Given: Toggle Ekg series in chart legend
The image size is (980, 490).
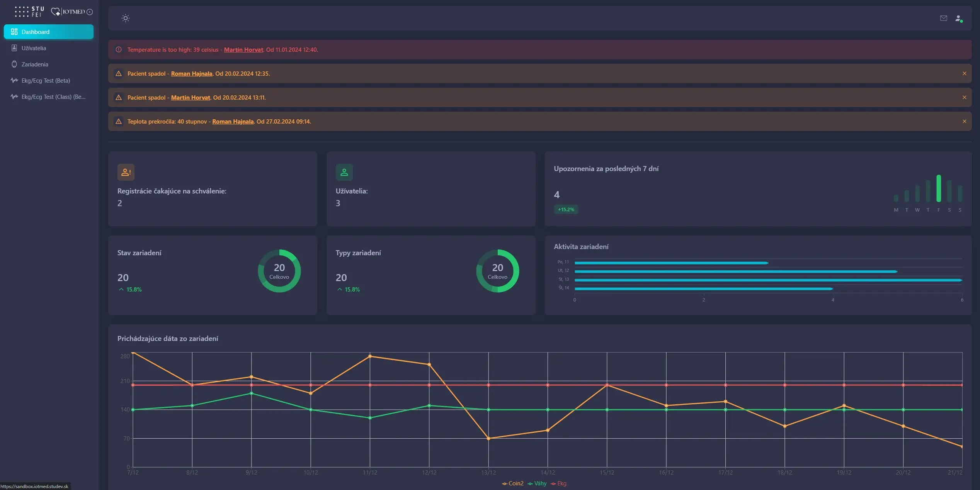Looking at the screenshot, I should click(559, 483).
